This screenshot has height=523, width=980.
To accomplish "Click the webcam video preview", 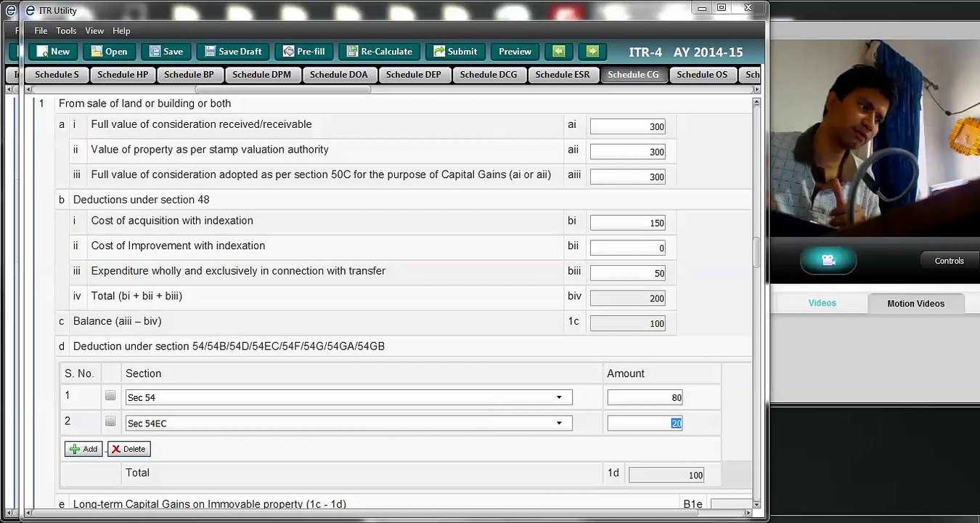I will pos(875,138).
